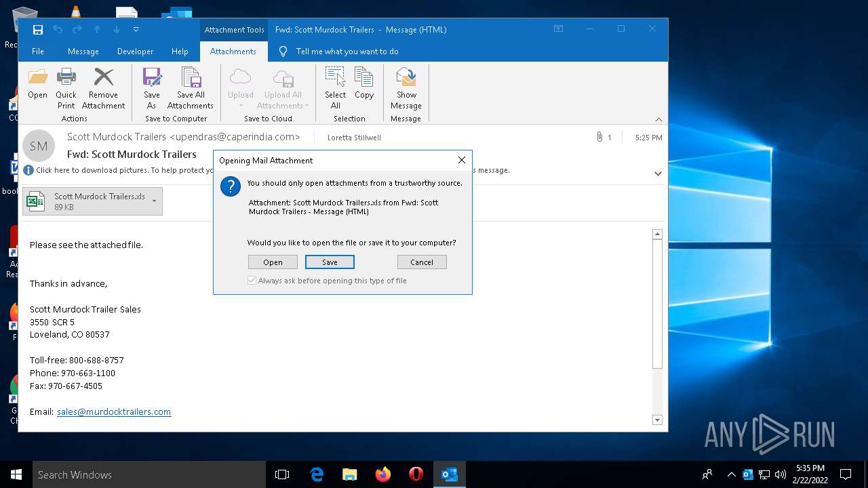Click the Redo arrow in title bar

coord(77,29)
